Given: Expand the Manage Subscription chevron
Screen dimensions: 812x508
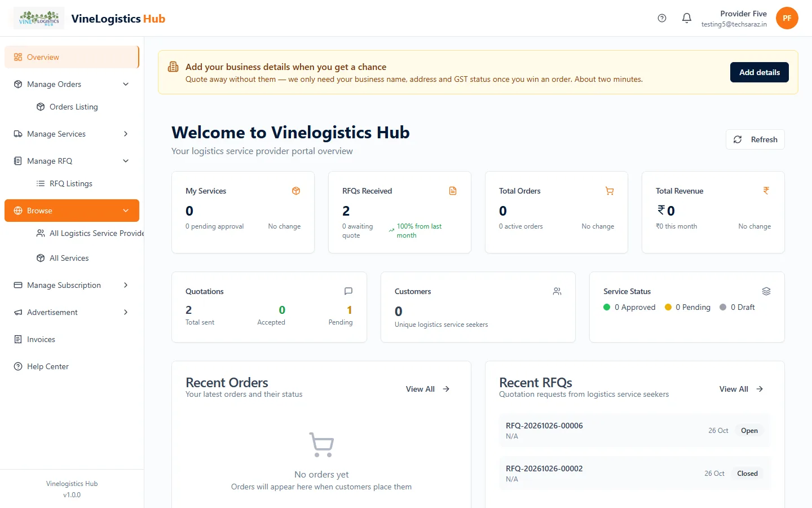Looking at the screenshot, I should point(126,285).
